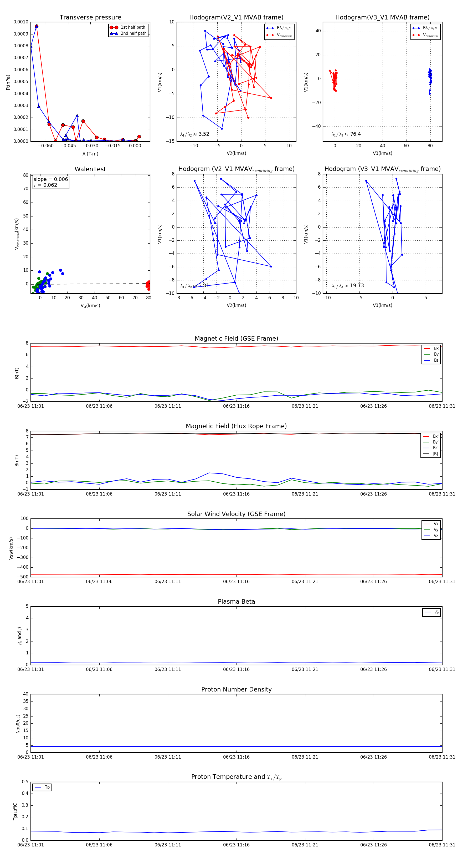Click the "Magnetic Field (GSE Frame)" title
The height and width of the screenshot is (868, 473).
click(x=236, y=339)
